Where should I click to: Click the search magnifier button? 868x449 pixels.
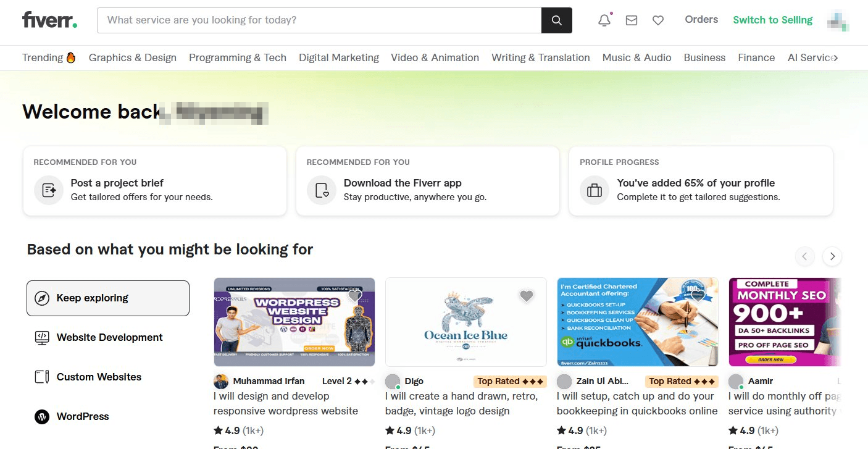tap(557, 20)
